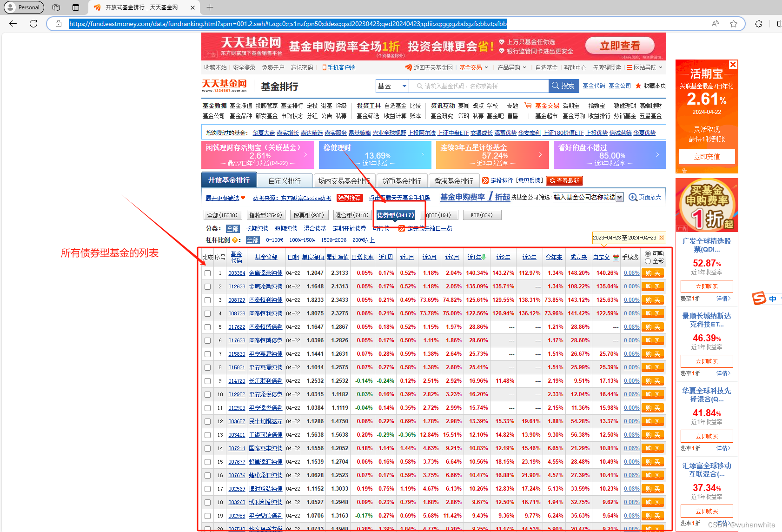The height and width of the screenshot is (532, 782).
Task: Open browser extensions puzzle icon
Action: point(758,24)
